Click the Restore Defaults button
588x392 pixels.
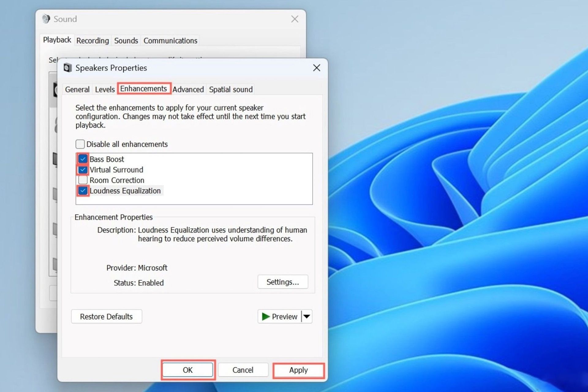(x=107, y=316)
